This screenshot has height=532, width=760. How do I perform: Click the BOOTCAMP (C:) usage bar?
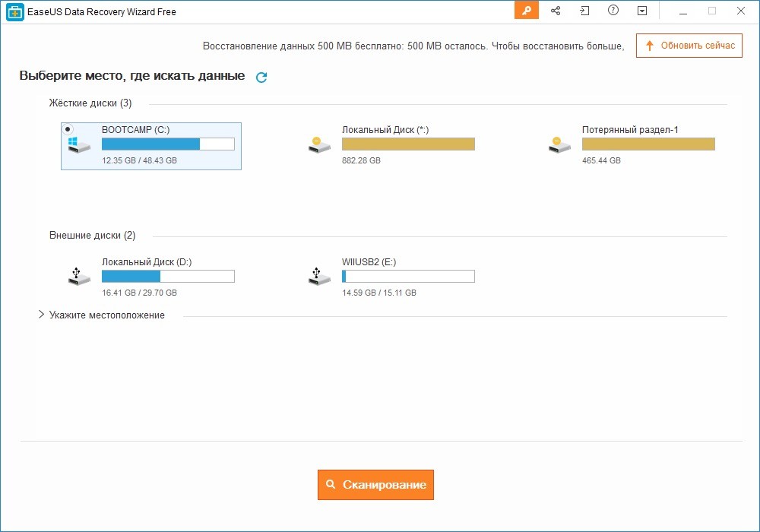click(168, 144)
